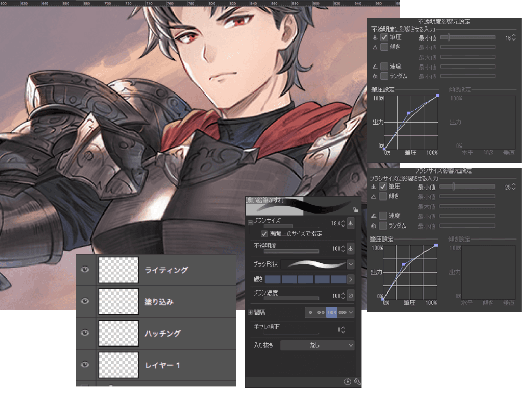
Task: Click the 筆圧 最小値 slider with value 25
Action: [467, 187]
